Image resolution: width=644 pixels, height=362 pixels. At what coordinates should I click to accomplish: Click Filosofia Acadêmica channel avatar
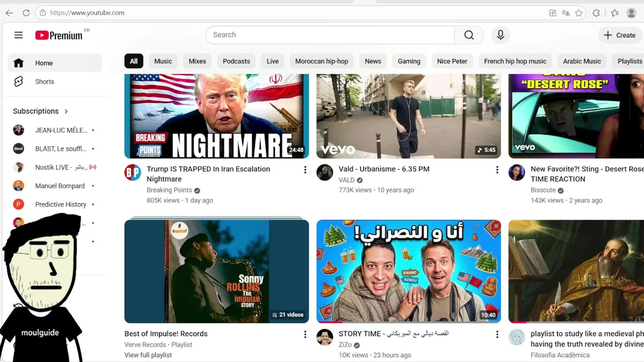(x=517, y=337)
